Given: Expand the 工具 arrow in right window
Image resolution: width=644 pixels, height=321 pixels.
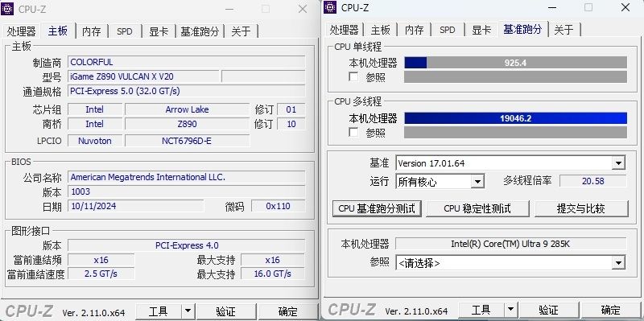Looking at the screenshot, I should pos(510,310).
